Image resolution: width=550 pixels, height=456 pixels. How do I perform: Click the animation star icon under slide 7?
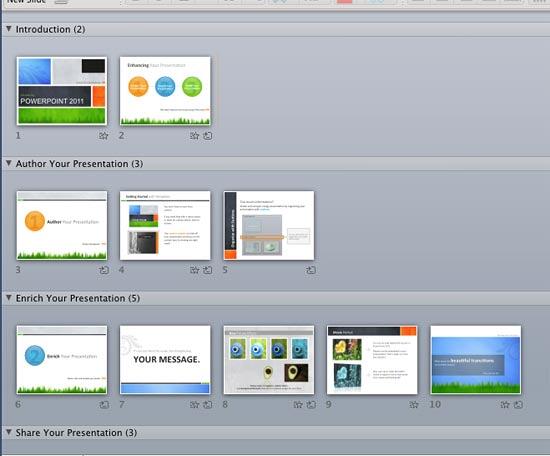194,405
